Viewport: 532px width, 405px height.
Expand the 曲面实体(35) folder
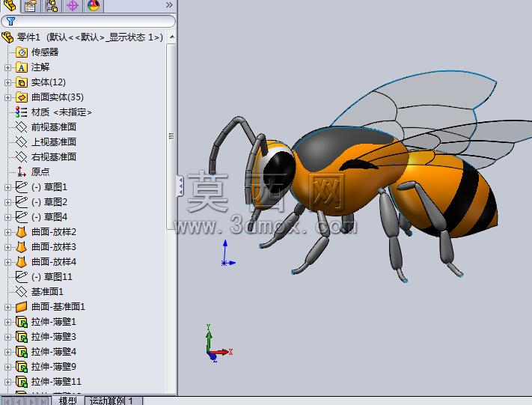[x=7, y=97]
